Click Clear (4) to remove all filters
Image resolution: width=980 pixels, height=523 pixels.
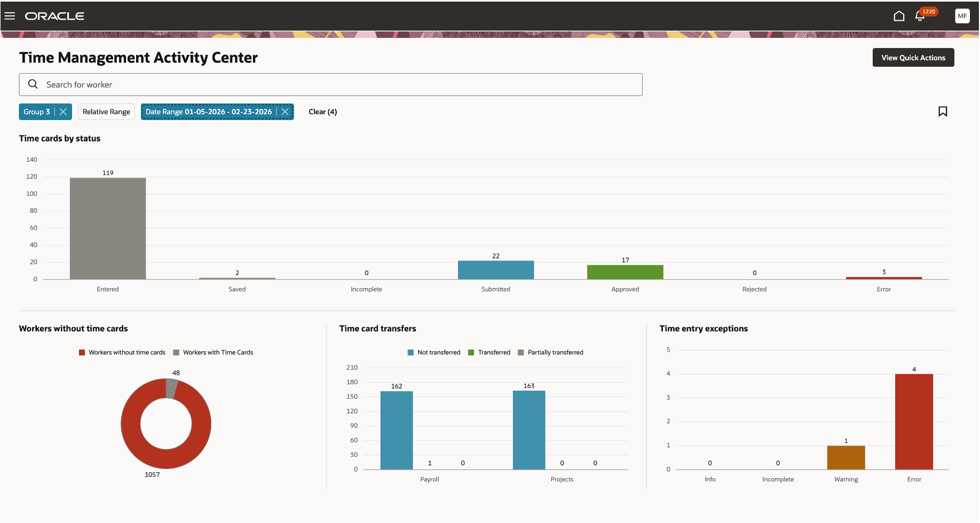(x=322, y=112)
